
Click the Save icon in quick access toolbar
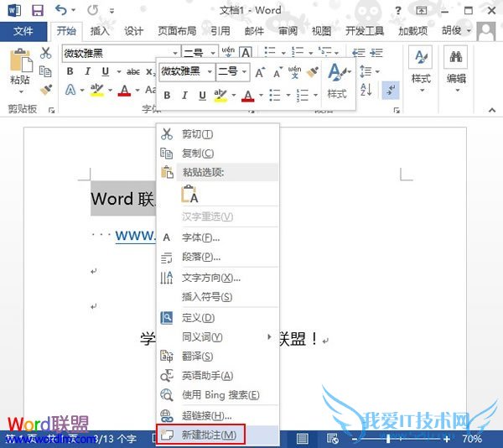coord(37,11)
